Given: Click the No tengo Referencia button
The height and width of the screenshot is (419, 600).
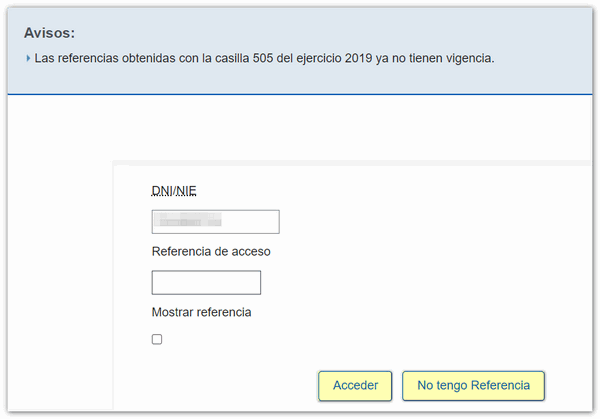Looking at the screenshot, I should pos(473,385).
